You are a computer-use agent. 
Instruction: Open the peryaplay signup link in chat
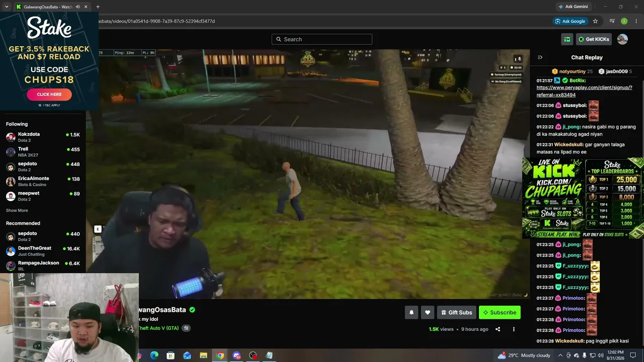[584, 91]
